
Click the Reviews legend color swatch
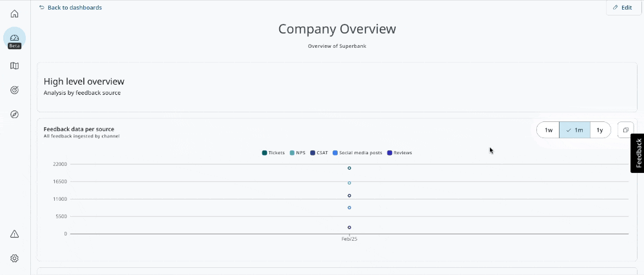click(389, 153)
